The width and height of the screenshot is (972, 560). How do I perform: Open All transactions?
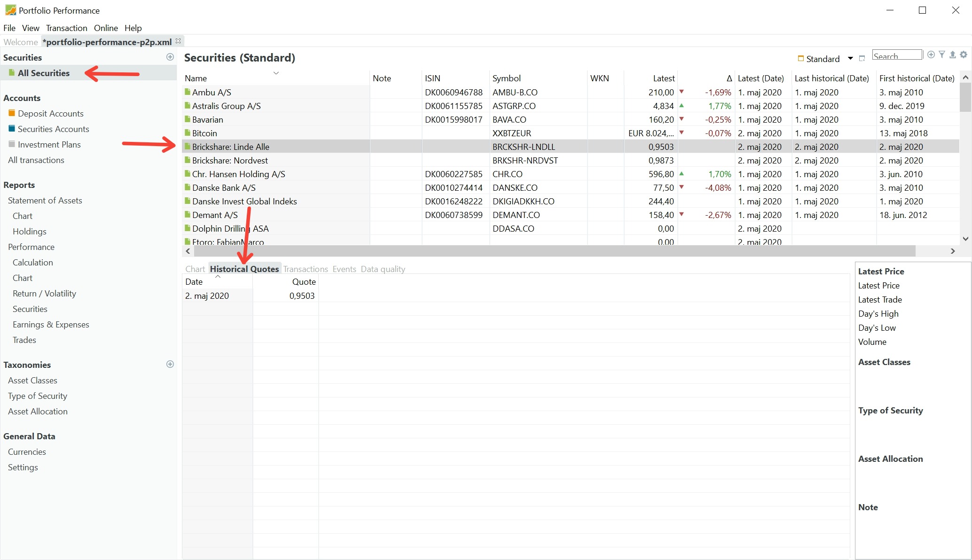[36, 160]
